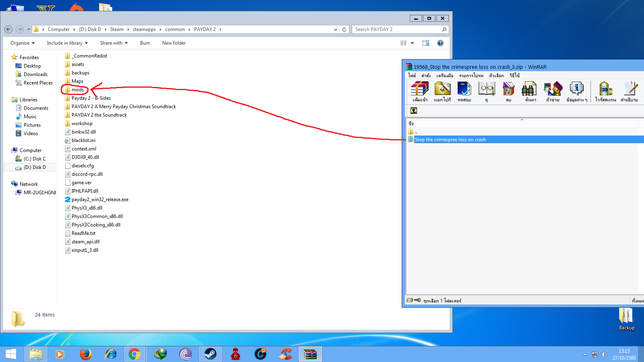
Task: Launch CCleaner from the taskbar
Action: point(285,354)
